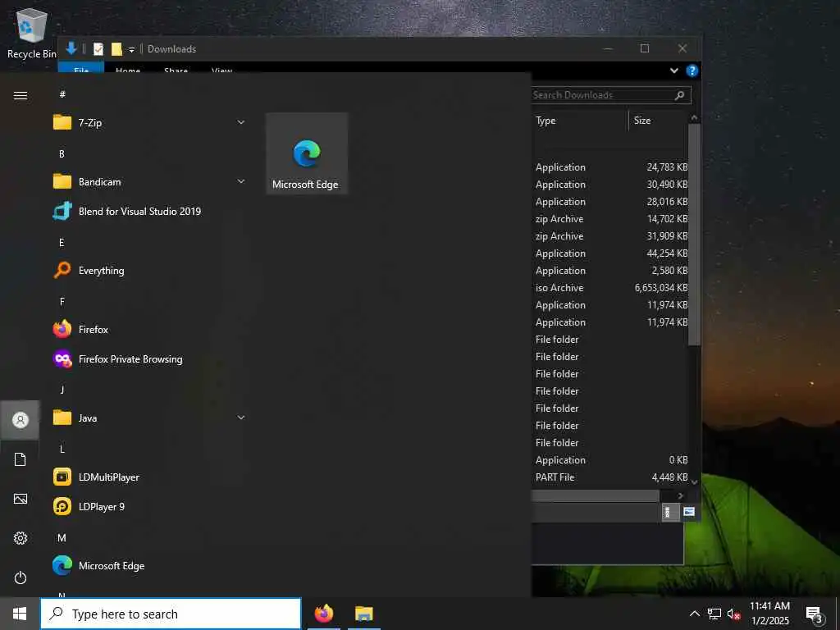Select the 44,254 KB Application row
The image size is (840, 630).
(610, 253)
